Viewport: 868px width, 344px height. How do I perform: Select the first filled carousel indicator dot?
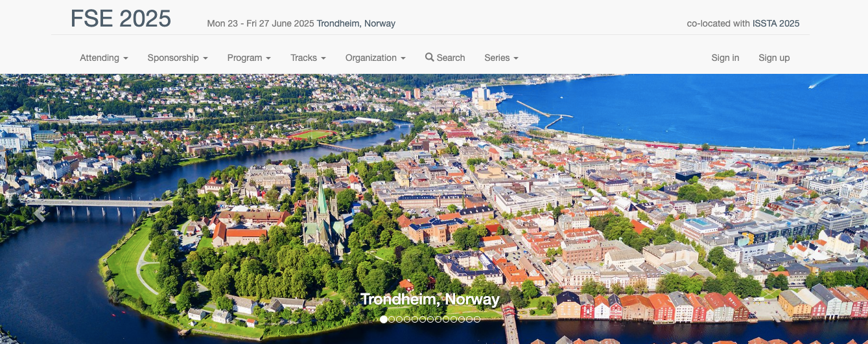[x=384, y=319]
